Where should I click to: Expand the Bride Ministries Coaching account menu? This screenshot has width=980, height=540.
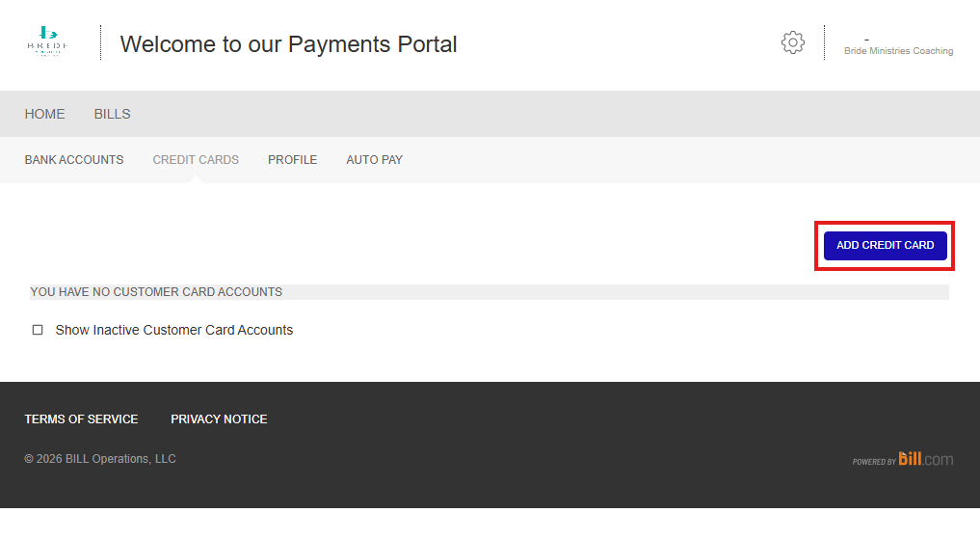coord(898,51)
